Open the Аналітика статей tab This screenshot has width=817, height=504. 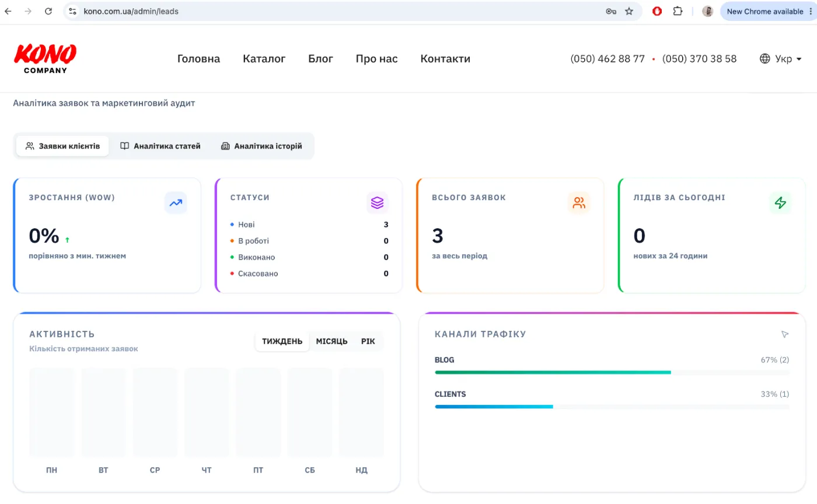coord(160,146)
